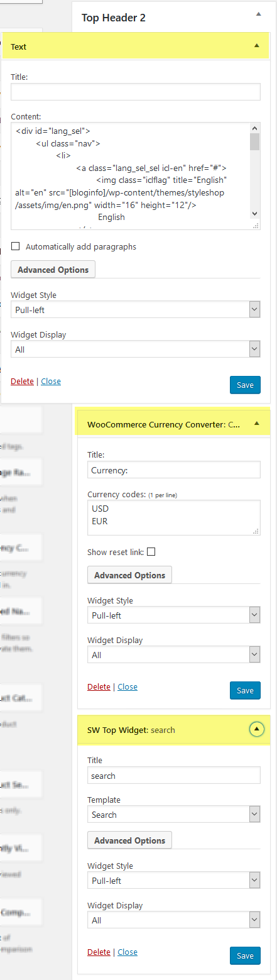The height and width of the screenshot is (980, 277).
Task: Open the Template dropdown set to Search
Action: coord(174,815)
